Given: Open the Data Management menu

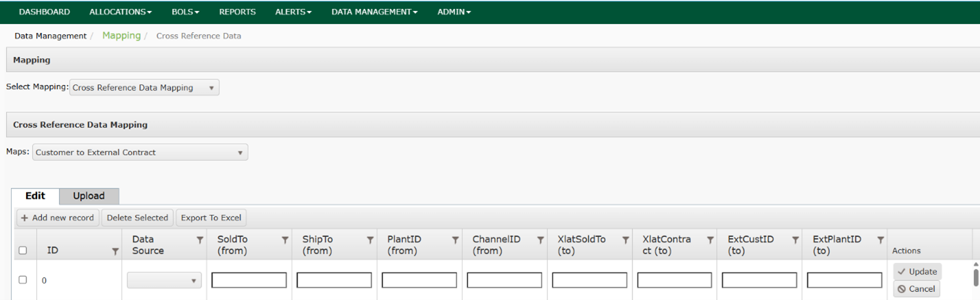Looking at the screenshot, I should point(374,12).
